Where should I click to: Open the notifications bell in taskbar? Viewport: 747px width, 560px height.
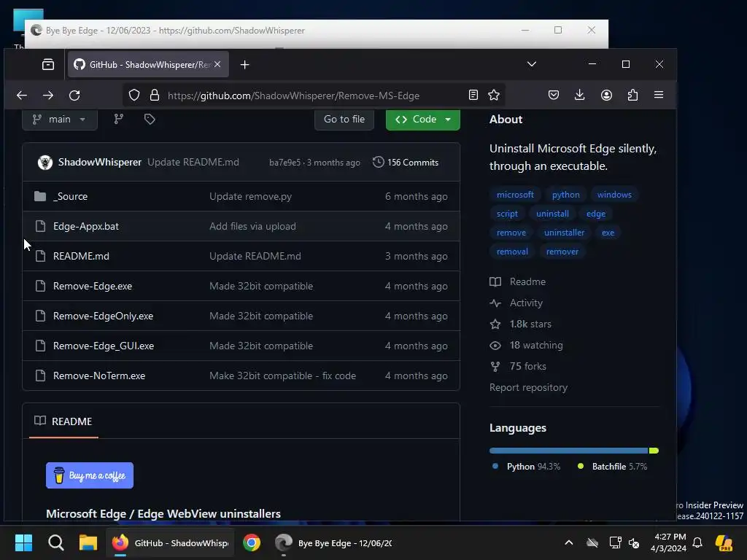point(697,542)
